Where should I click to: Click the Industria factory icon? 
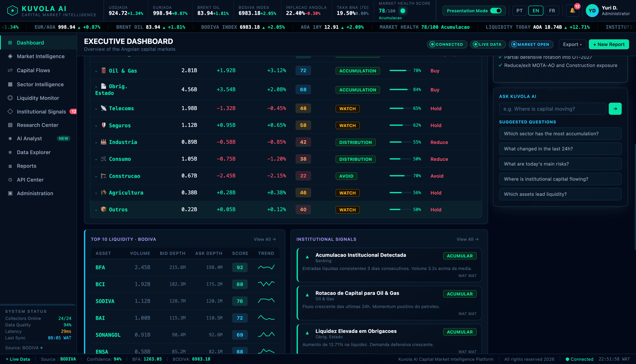point(103,142)
